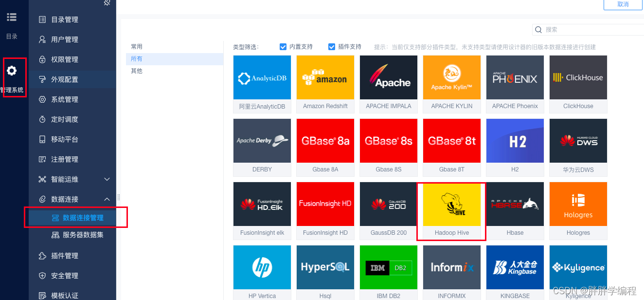Viewport: 644px width, 300px height.
Task: Select the 其他 category tab
Action: point(175,71)
